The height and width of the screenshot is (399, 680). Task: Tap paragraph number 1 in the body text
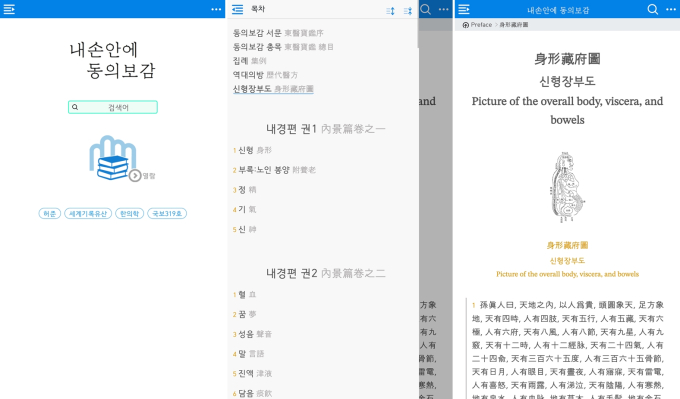coord(474,305)
